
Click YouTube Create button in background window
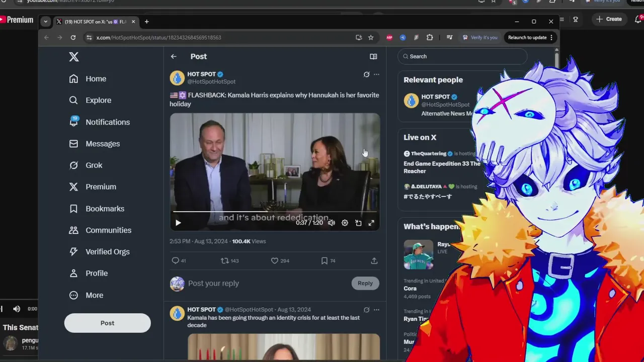[x=609, y=19]
